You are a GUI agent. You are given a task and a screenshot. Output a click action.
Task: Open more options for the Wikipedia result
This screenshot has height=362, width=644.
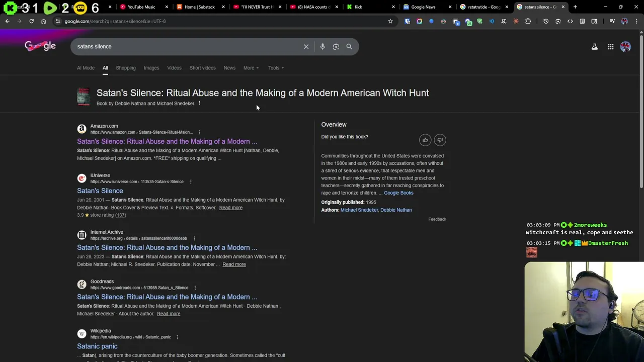177,337
